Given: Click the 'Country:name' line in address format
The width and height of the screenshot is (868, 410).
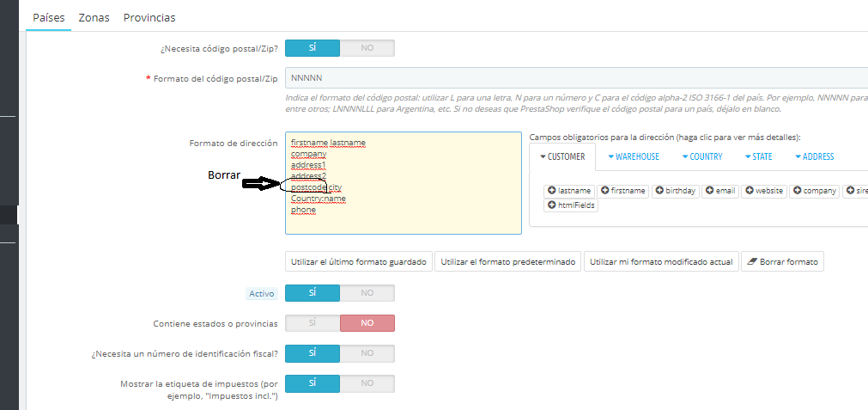Looking at the screenshot, I should pos(319,199).
